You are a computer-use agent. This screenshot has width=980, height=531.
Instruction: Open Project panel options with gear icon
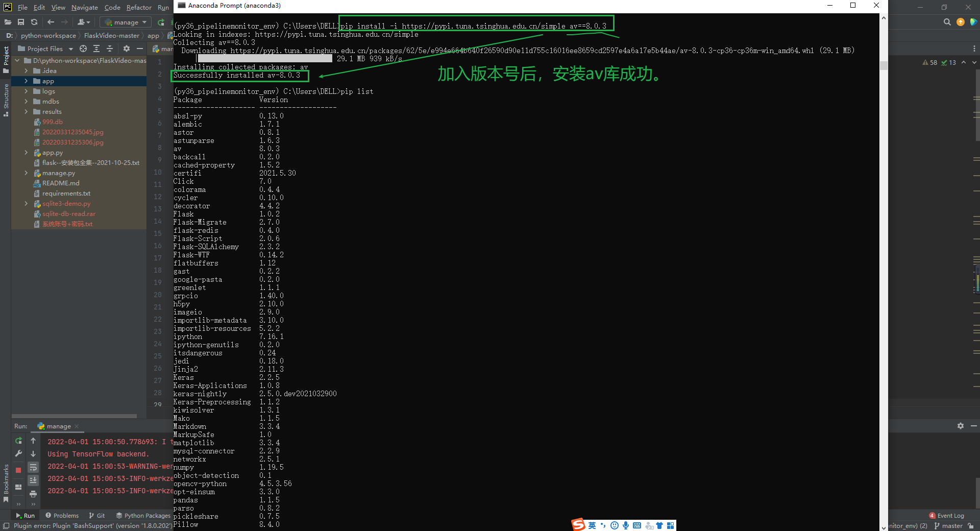point(127,49)
